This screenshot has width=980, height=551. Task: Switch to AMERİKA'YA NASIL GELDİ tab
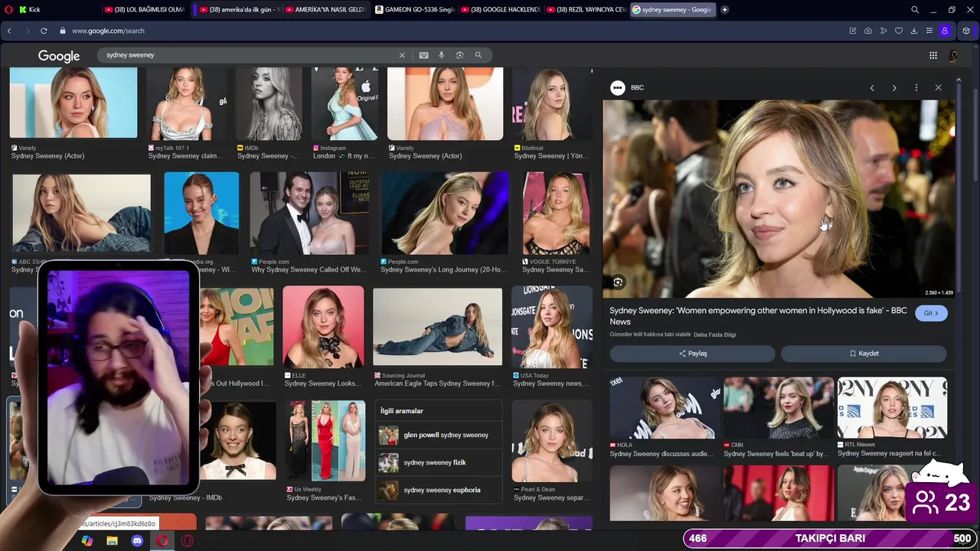[x=326, y=9]
